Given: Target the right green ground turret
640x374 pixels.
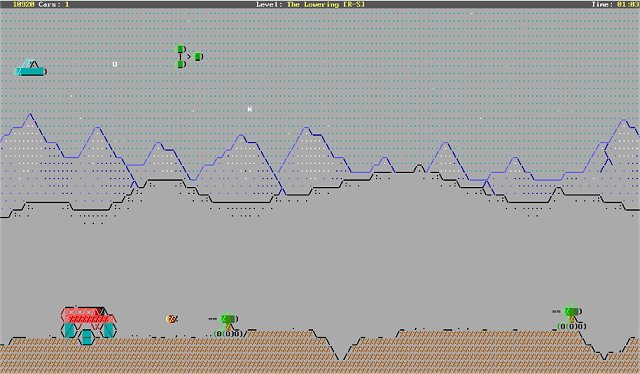Looking at the screenshot, I should pyautogui.click(x=570, y=318).
